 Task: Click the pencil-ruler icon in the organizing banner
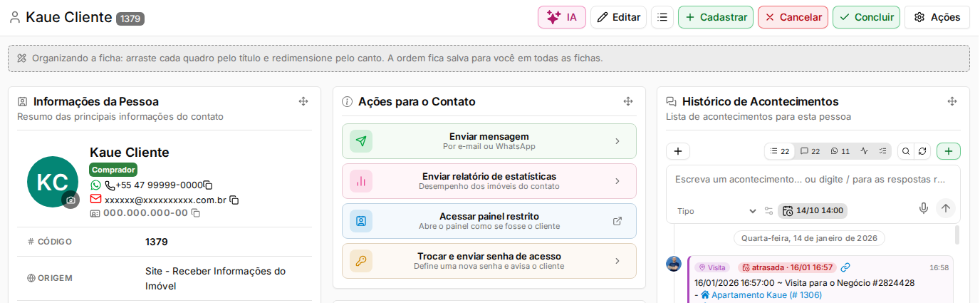click(x=21, y=58)
